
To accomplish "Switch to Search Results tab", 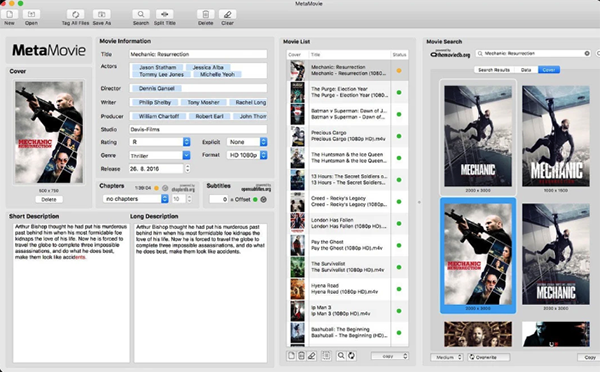I will [494, 70].
